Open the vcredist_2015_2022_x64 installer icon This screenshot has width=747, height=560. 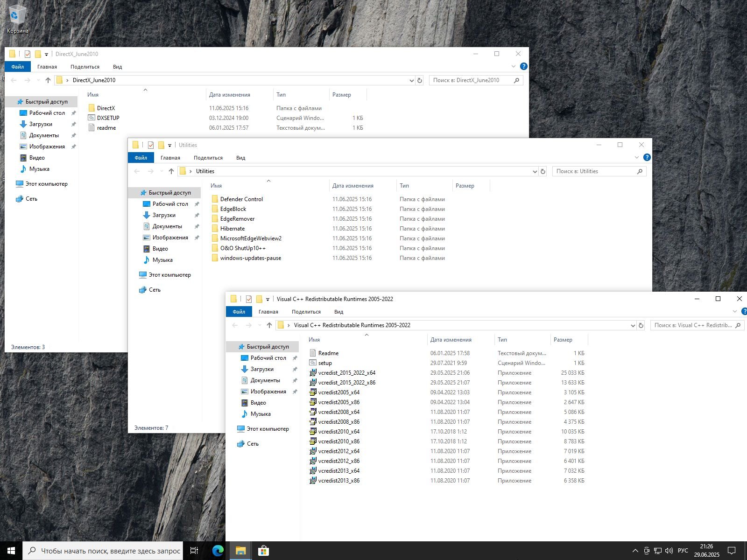click(313, 373)
